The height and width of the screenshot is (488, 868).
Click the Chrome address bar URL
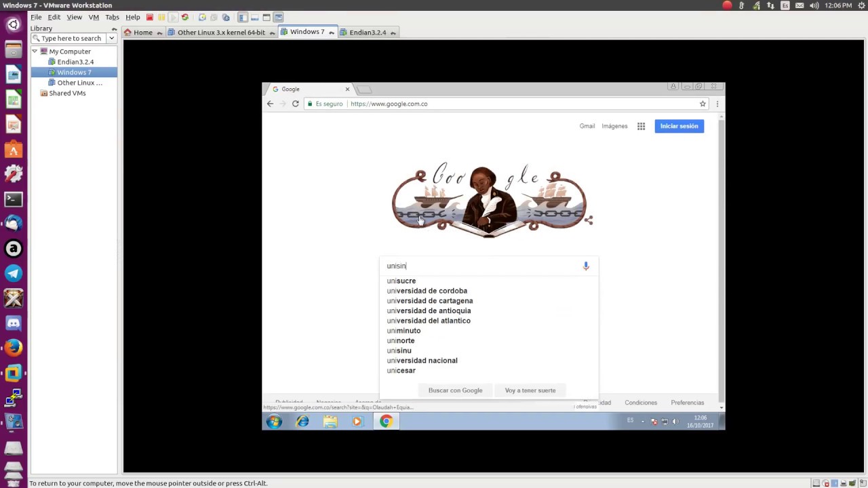(x=389, y=104)
